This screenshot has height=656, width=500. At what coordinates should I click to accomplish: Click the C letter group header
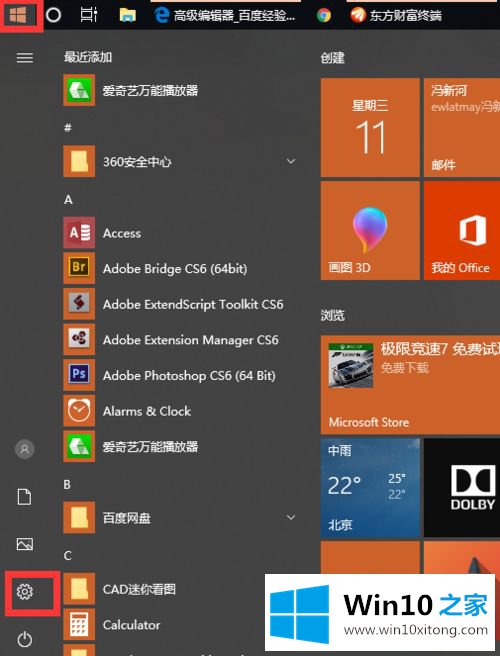pos(68,556)
